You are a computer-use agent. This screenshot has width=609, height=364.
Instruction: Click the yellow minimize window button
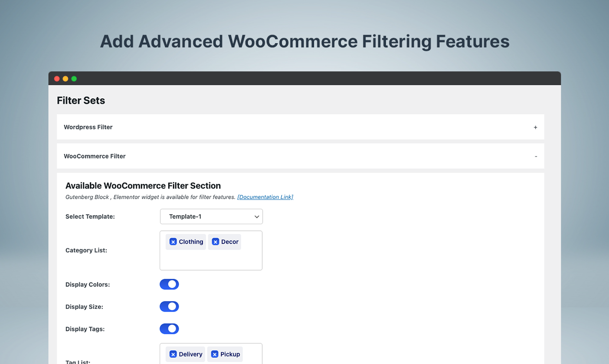65,79
